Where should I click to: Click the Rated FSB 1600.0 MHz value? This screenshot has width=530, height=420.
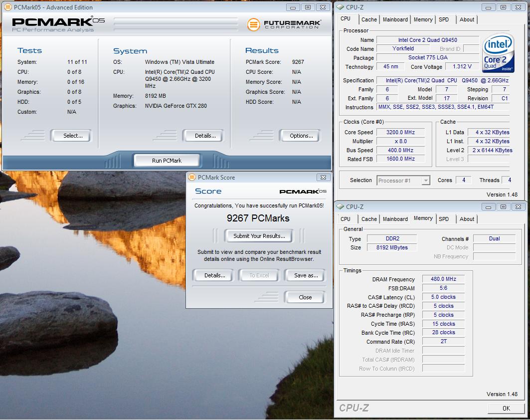coord(400,159)
